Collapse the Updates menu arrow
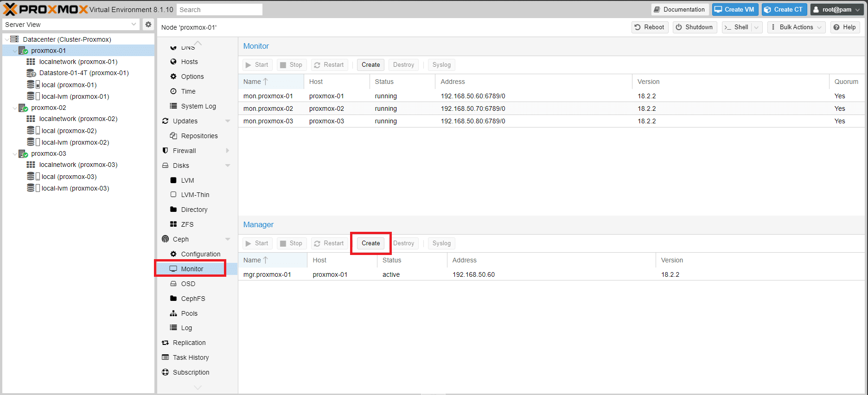The height and width of the screenshot is (395, 868). (x=228, y=121)
